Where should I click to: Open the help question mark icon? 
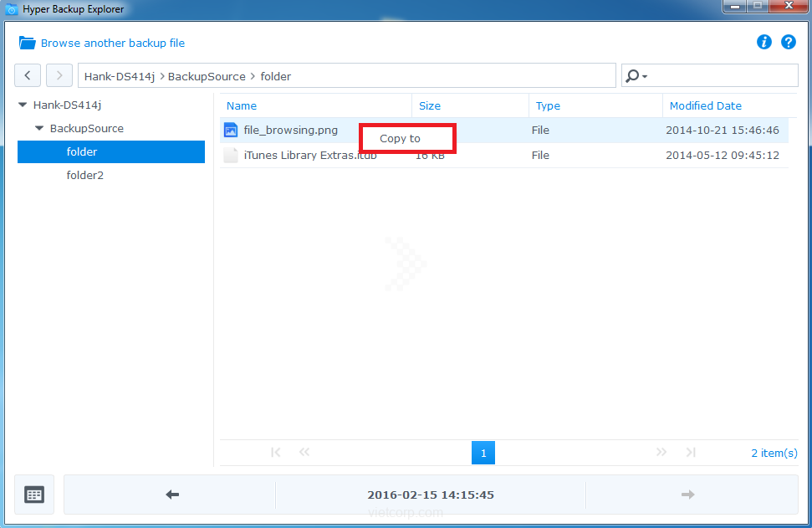coord(788,42)
